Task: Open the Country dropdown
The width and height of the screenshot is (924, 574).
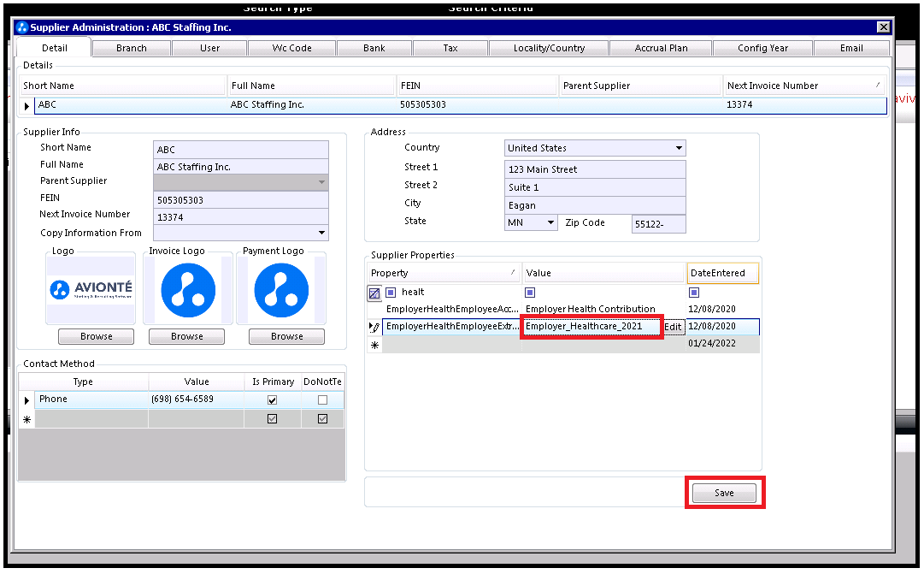Action: [x=679, y=148]
